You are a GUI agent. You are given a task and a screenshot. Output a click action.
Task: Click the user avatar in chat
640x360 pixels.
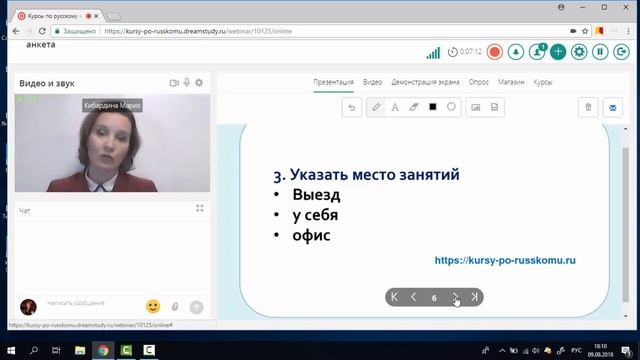(28, 307)
